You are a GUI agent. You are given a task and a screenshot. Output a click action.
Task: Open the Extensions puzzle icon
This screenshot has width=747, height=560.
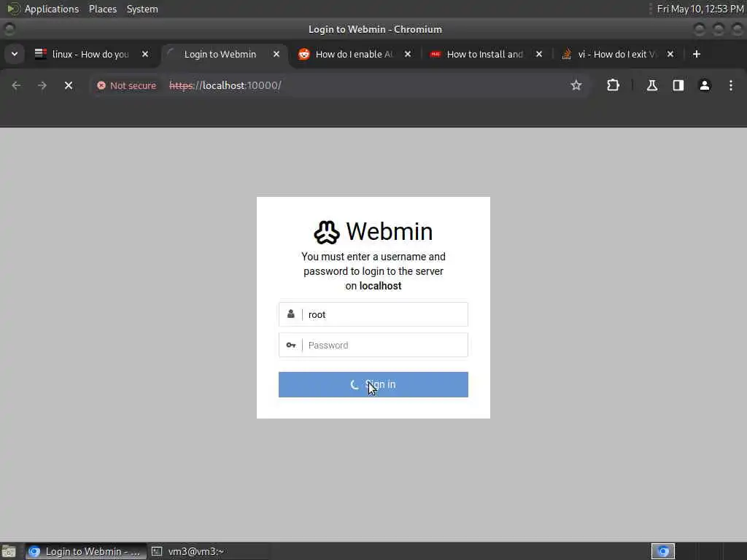coord(613,85)
